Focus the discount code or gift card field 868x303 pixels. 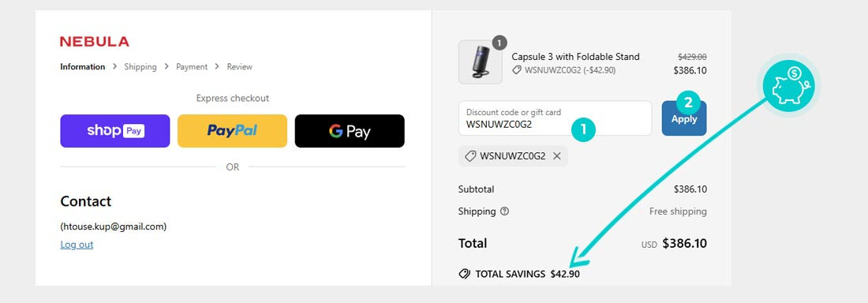coord(556,118)
